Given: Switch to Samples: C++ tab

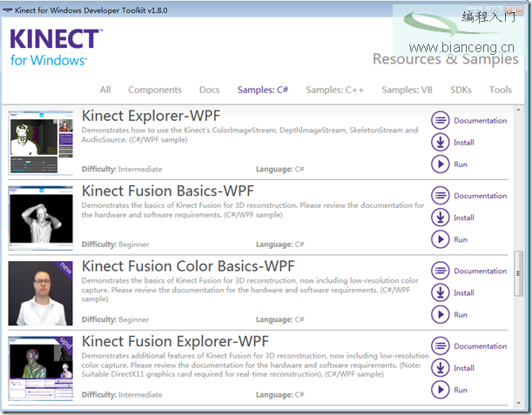Looking at the screenshot, I should coord(335,90).
